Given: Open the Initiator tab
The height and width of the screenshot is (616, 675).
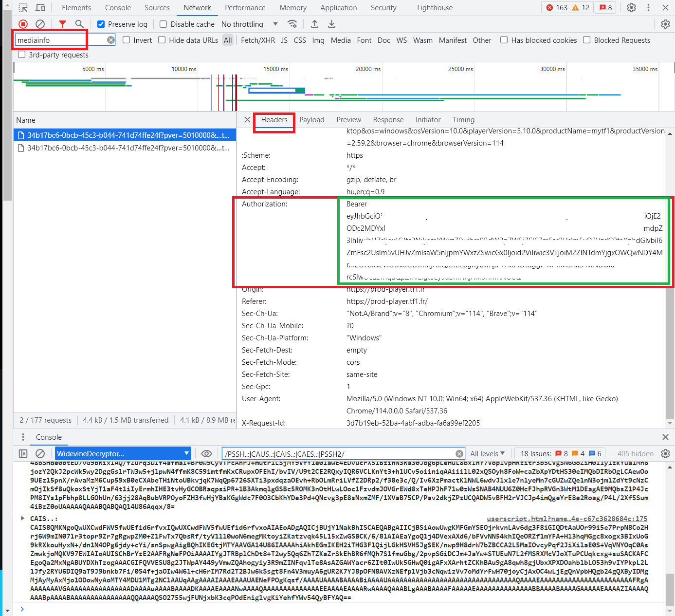Looking at the screenshot, I should (428, 120).
